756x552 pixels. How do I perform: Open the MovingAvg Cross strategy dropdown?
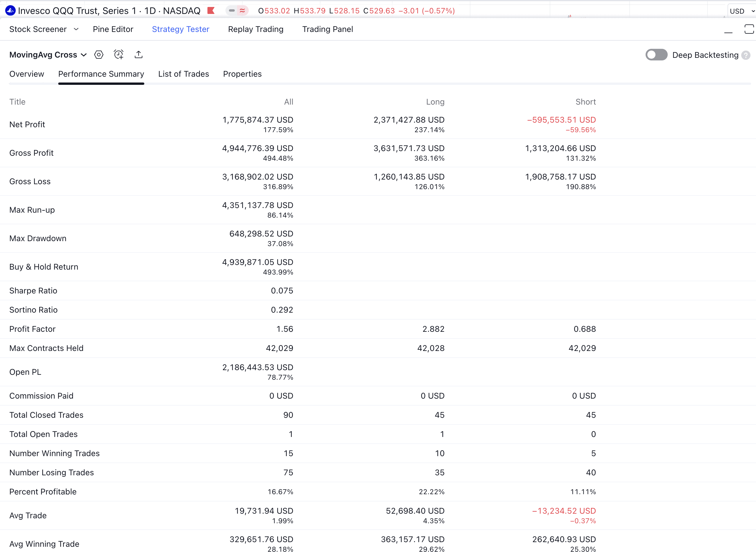click(48, 55)
